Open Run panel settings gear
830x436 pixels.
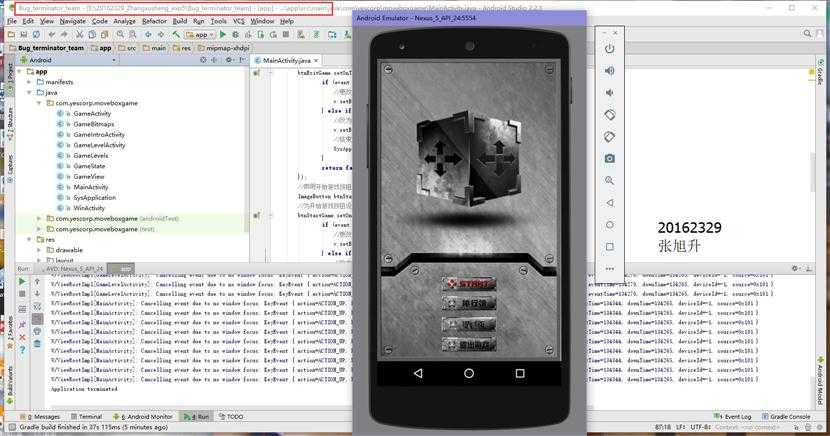tap(795, 269)
